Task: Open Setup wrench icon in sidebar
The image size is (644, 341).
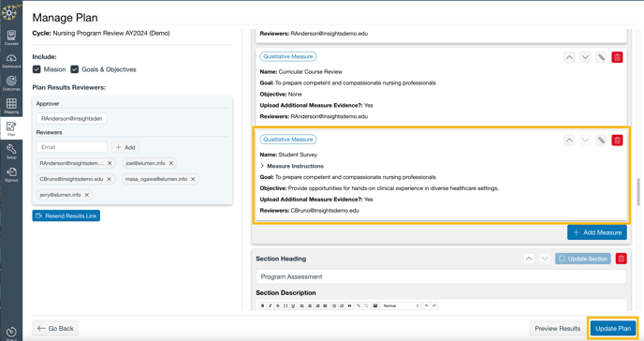Action: coord(11,151)
